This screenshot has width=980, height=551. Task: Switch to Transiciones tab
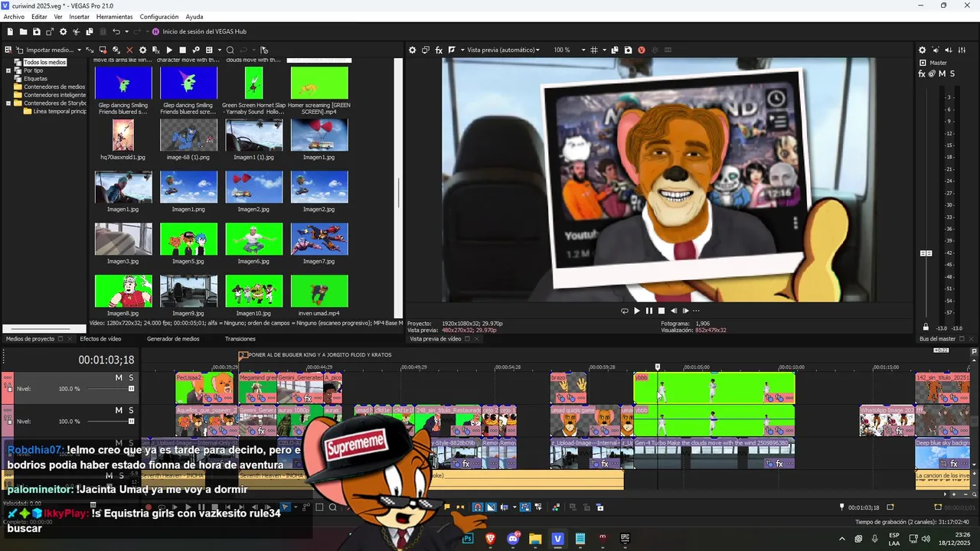(240, 338)
